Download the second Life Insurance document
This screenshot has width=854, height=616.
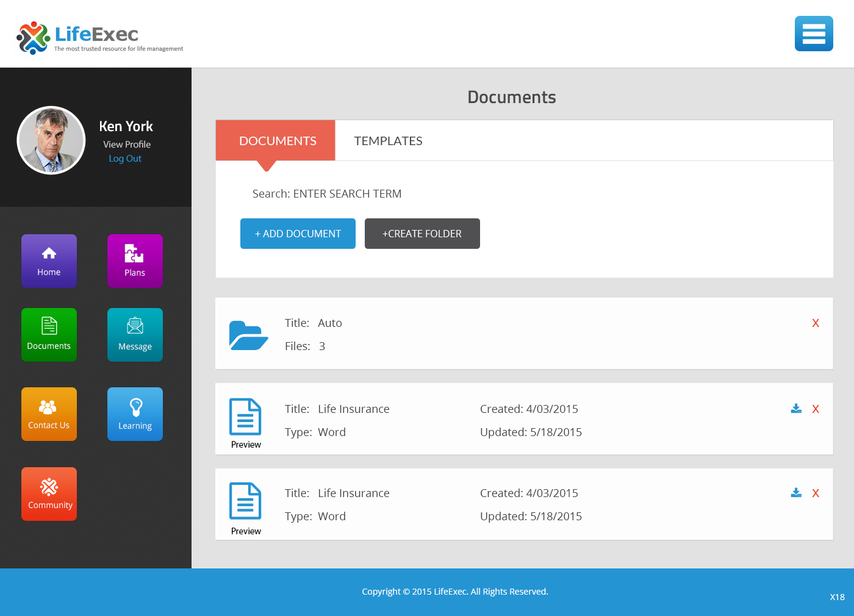[796, 493]
